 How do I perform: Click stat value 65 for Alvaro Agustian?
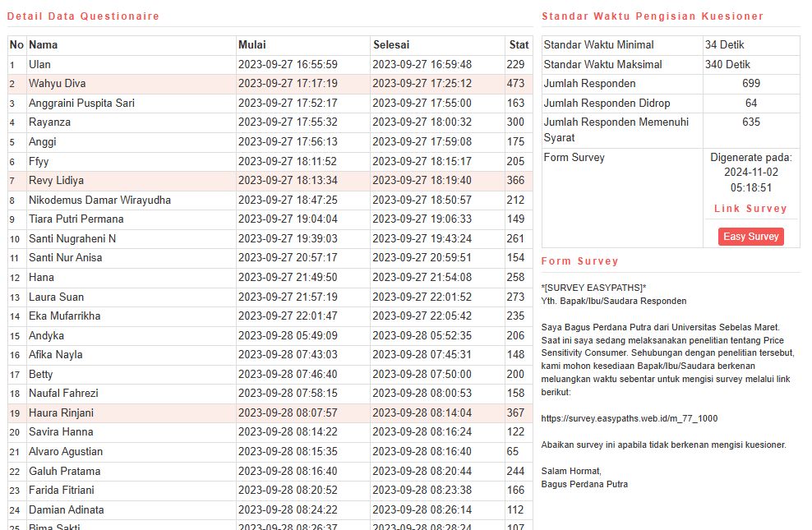[x=513, y=451]
